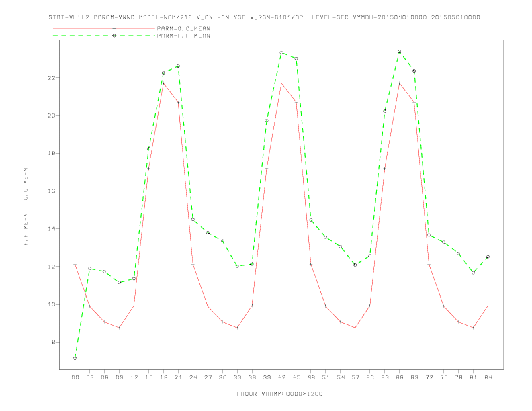Select red peak cross at forecast hour 18

point(163,83)
